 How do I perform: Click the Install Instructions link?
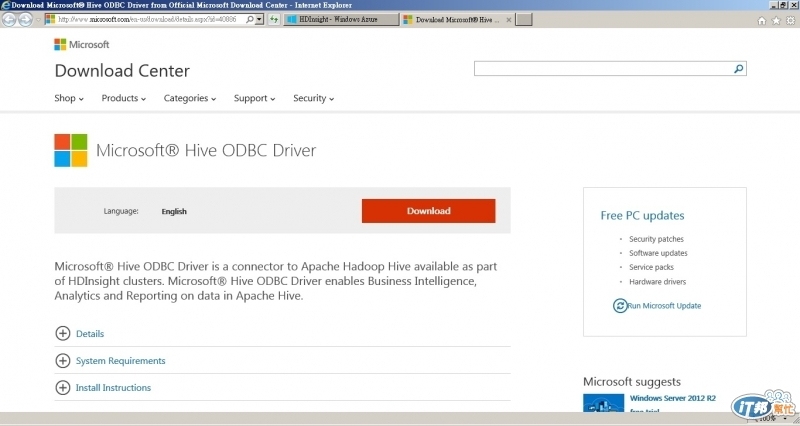113,388
